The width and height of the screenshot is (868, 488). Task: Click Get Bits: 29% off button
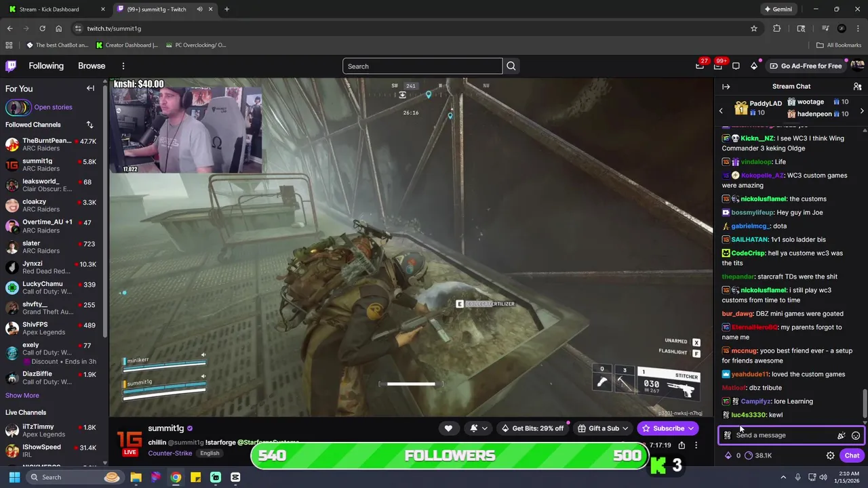pyautogui.click(x=532, y=428)
